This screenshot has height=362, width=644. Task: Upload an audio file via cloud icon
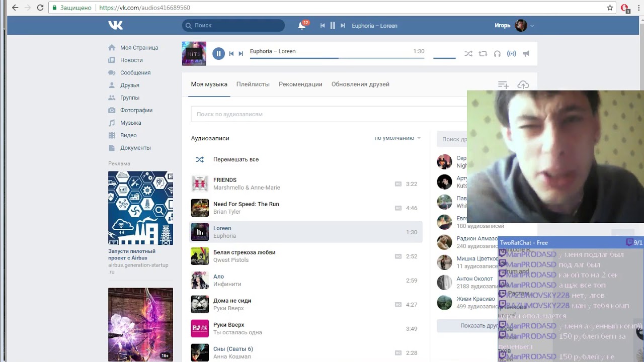tap(523, 85)
